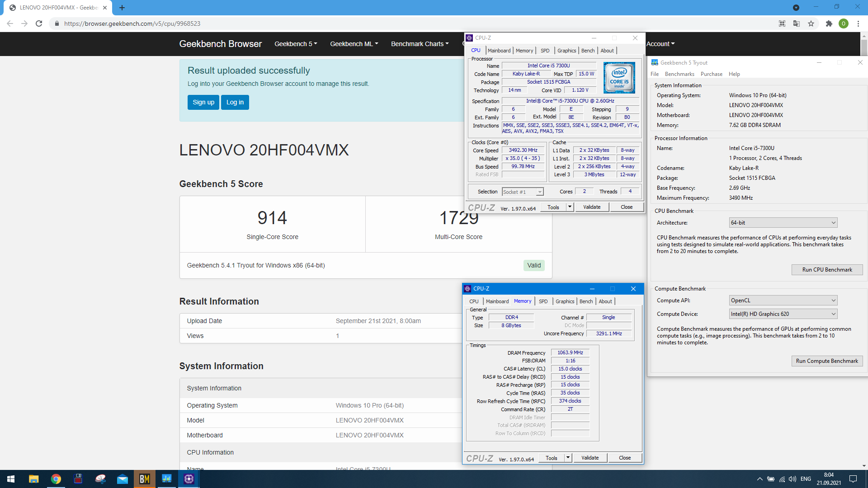This screenshot has width=868, height=488.
Task: Open the Compute API OpenCL dropdown
Action: [783, 300]
